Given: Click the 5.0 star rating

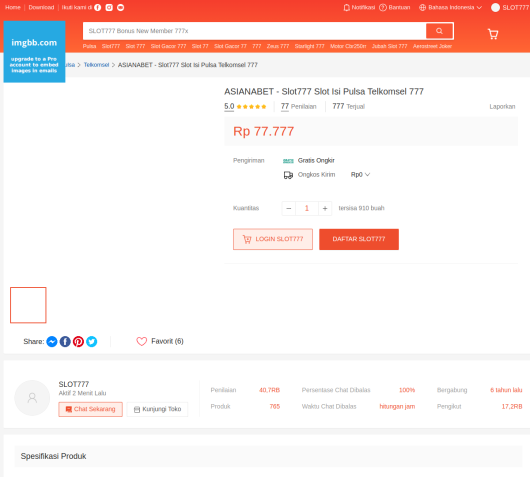Looking at the screenshot, I should tap(245, 106).
